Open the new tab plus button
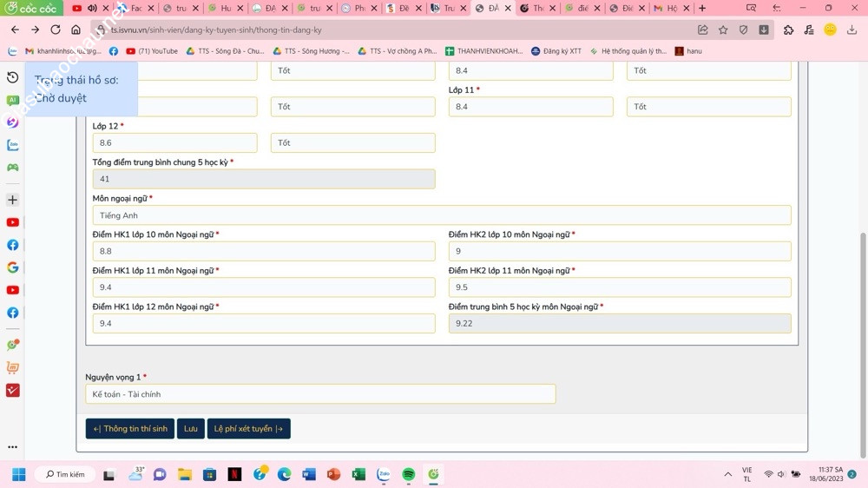This screenshot has height=488, width=868. click(x=702, y=9)
